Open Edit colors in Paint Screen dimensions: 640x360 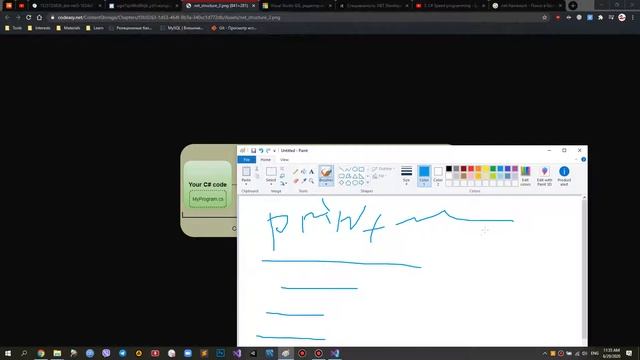pyautogui.click(x=525, y=176)
